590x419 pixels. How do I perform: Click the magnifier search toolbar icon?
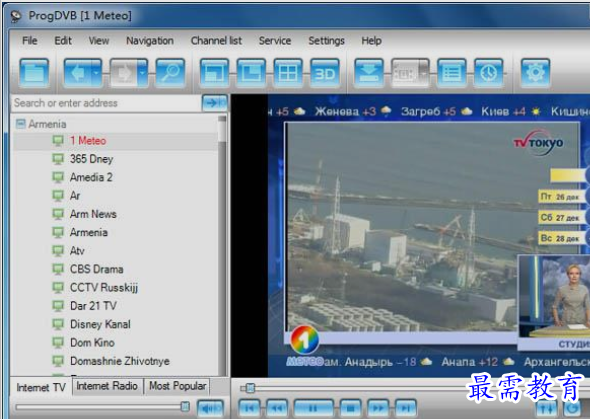(170, 73)
